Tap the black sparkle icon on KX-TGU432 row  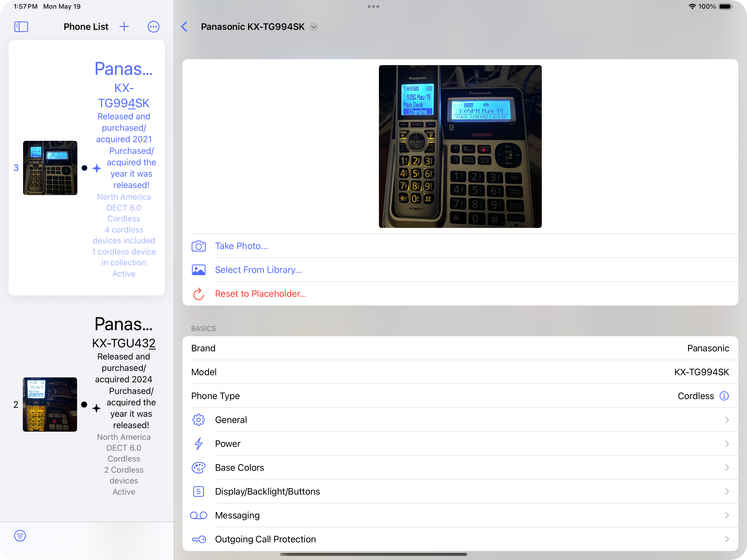click(97, 408)
